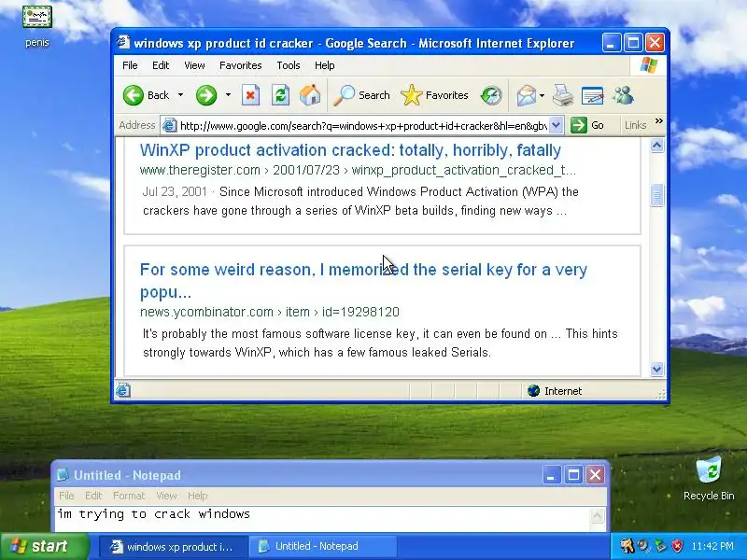Click the Mail envelope icon
This screenshot has width=747, height=560.
click(527, 95)
